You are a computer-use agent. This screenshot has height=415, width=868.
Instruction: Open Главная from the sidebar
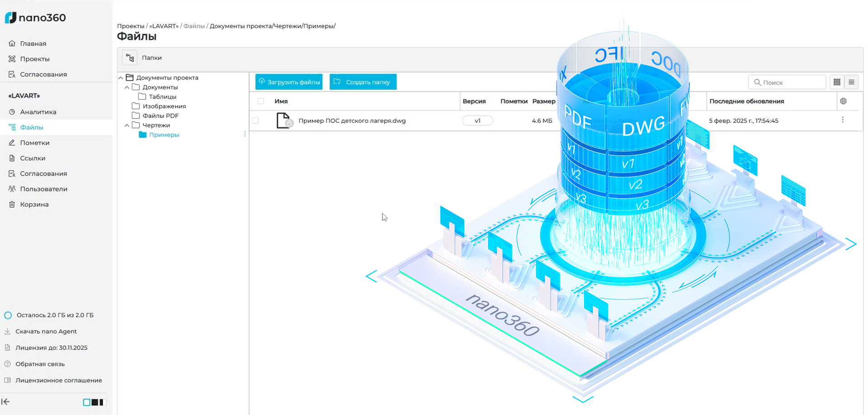pos(33,43)
